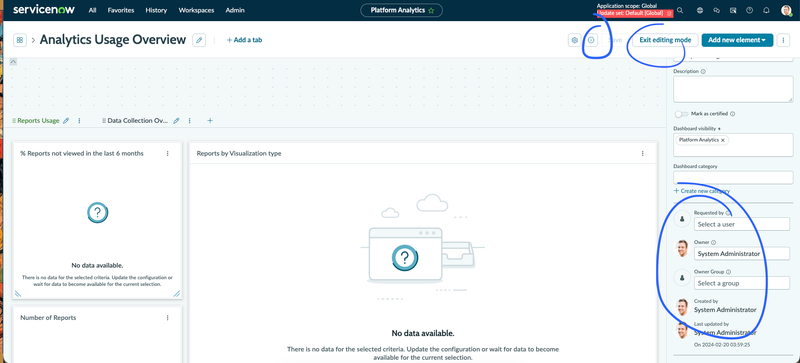This screenshot has width=800, height=363.
Task: Open the Workspaces menu
Action: pos(196,10)
